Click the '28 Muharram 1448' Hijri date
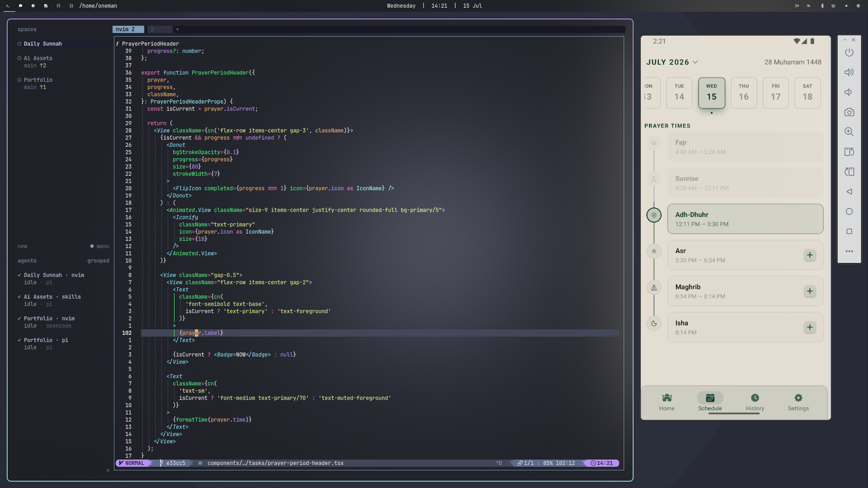The image size is (868, 488). coord(793,62)
